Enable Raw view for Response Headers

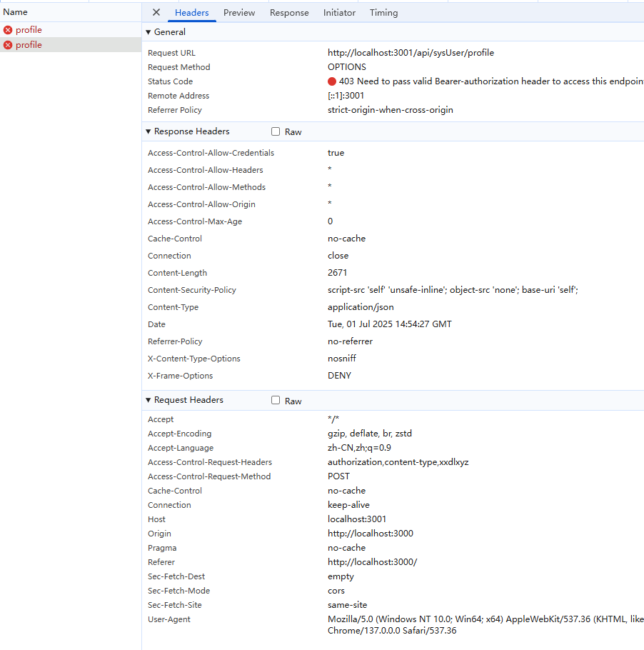point(276,131)
